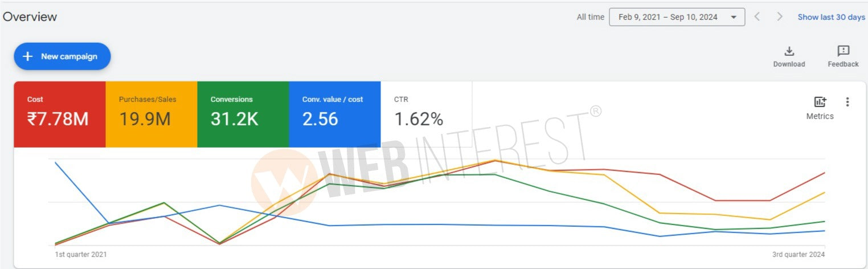Click the Show last 30 days link

click(831, 17)
